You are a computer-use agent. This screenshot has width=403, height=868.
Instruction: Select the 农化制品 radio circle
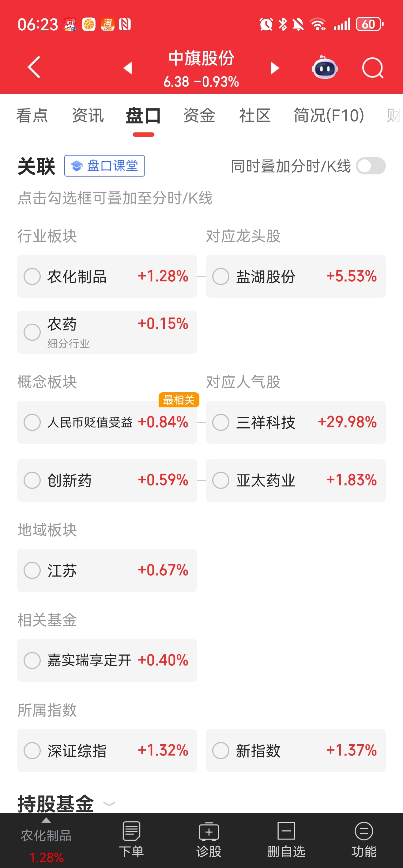point(32,276)
